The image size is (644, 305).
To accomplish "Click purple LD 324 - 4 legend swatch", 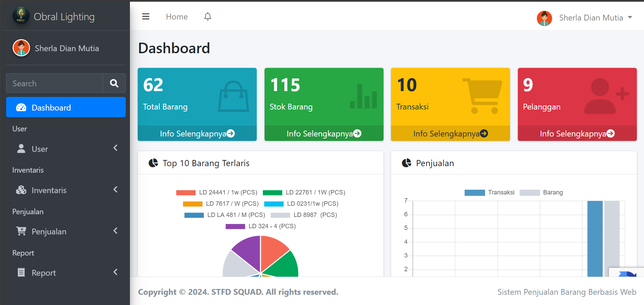I will 235,226.
